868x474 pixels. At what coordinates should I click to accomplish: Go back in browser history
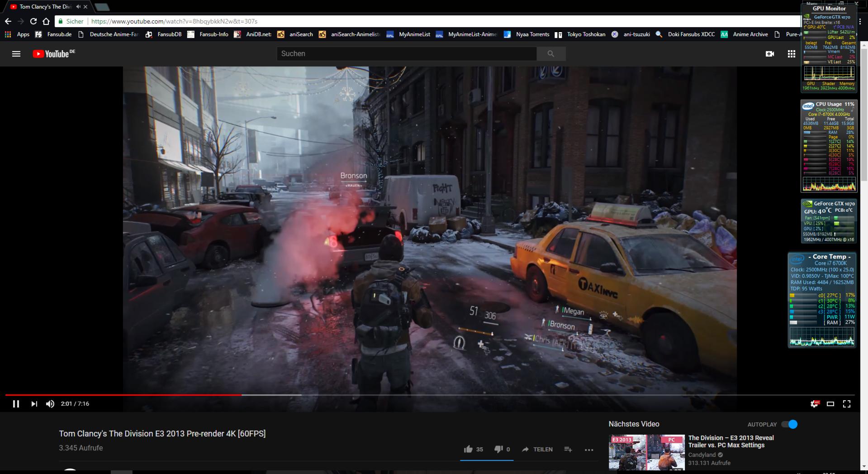click(x=8, y=21)
